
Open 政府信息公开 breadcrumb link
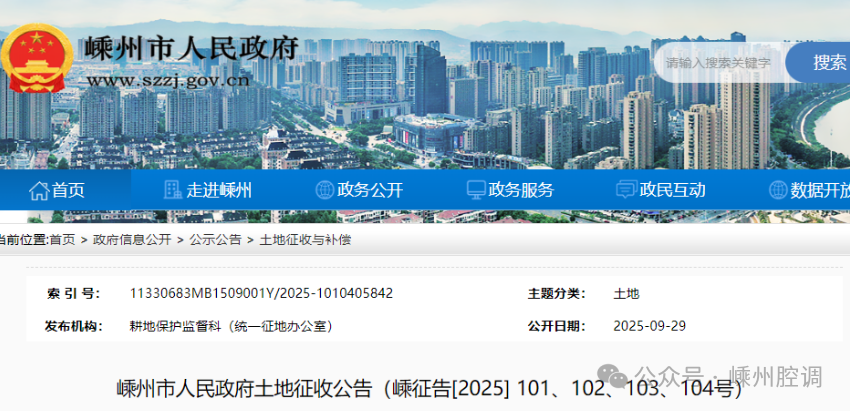131,240
